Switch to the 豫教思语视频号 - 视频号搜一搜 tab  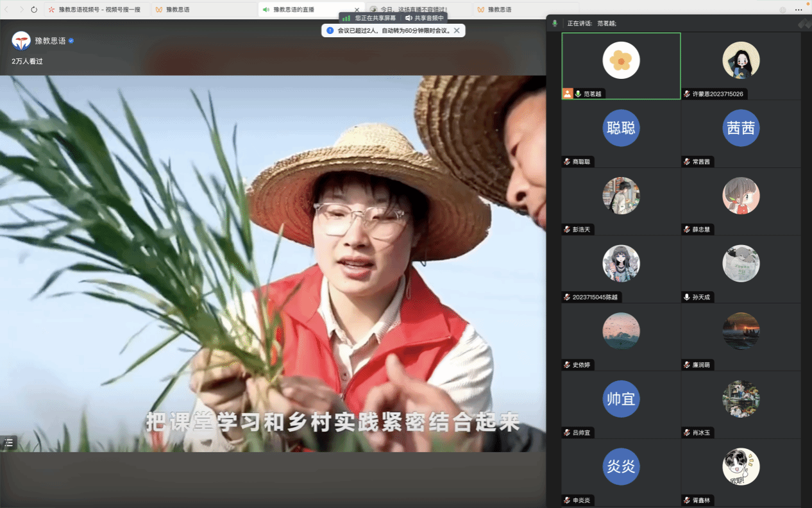click(95, 10)
